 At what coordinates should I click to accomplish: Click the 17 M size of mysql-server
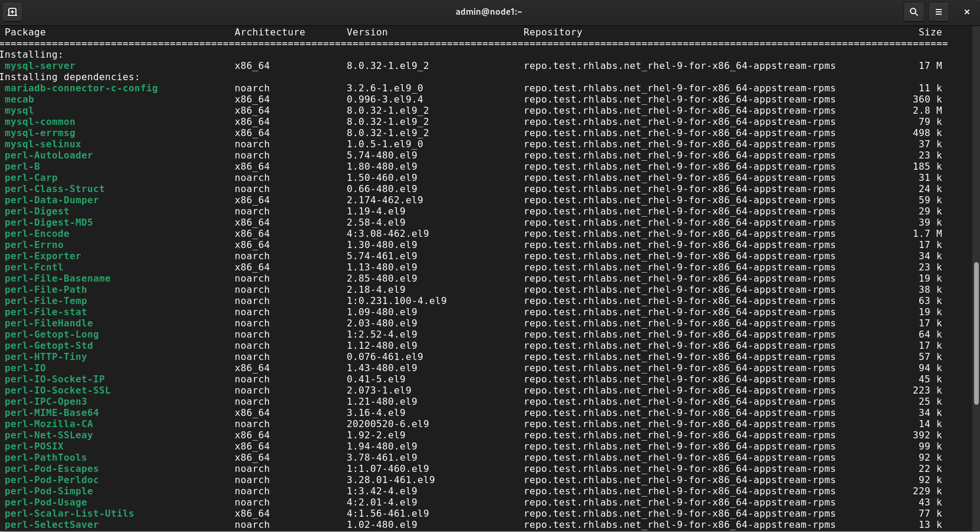coord(930,66)
